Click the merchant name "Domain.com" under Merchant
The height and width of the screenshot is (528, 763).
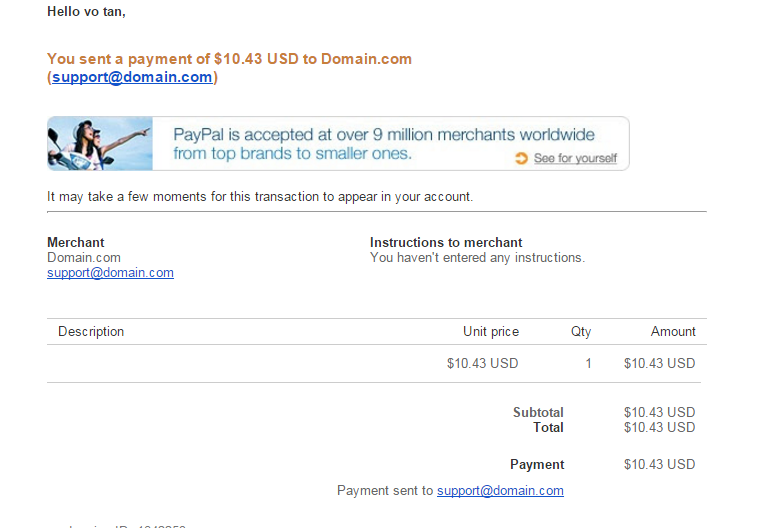tap(84, 257)
